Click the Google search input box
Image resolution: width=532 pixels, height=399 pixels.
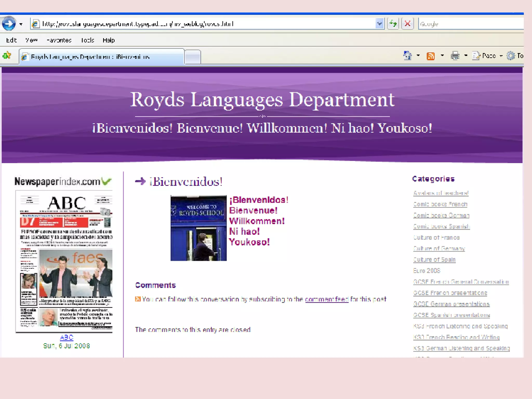tap(470, 24)
